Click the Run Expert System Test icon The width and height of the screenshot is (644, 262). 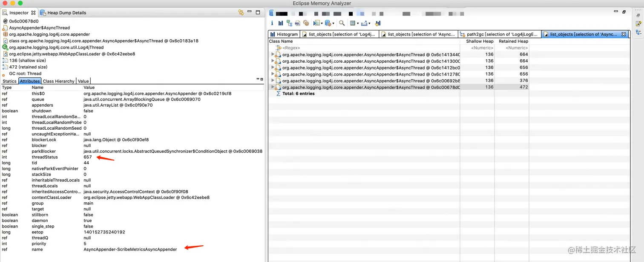pyautogui.click(x=316, y=23)
